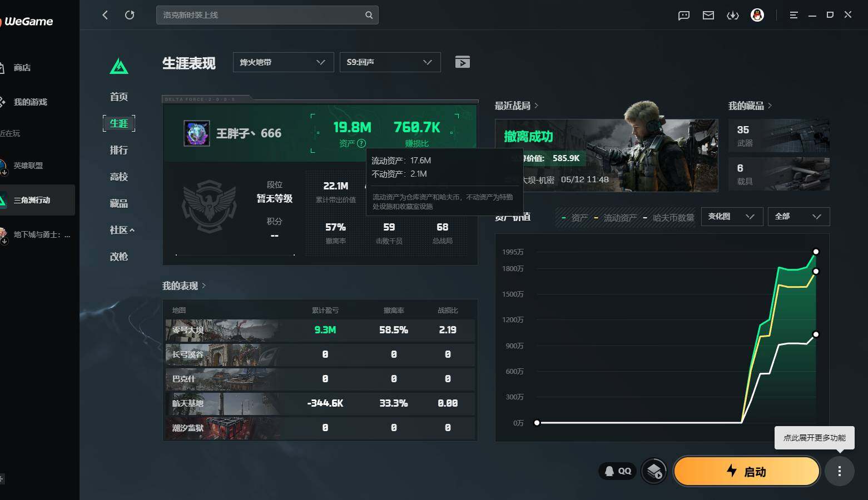Toggle the 资产 legend series
This screenshot has width=868, height=500.
point(575,218)
